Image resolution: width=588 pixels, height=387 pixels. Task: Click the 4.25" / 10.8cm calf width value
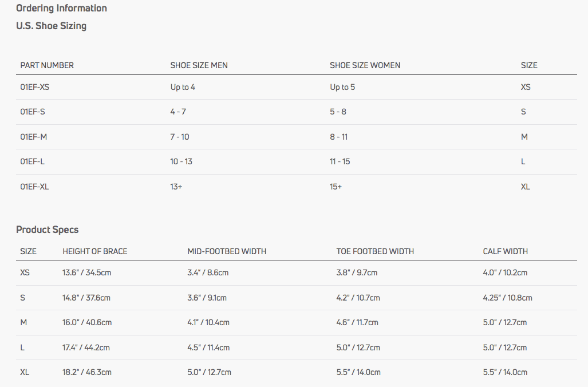click(507, 298)
